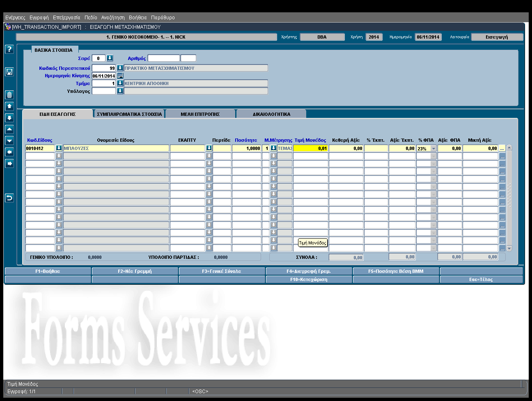Open list of values for Κωδικός Παραστατικού
The height and width of the screenshot is (401, 532).
[x=120, y=68]
